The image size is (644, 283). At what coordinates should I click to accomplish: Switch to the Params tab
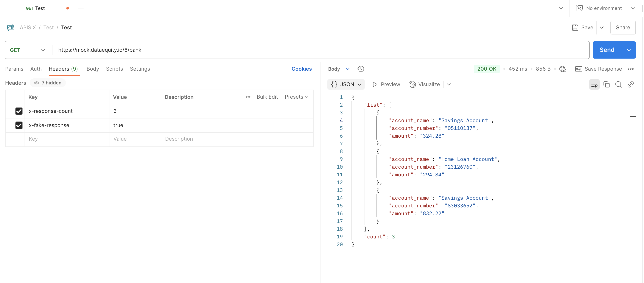coord(14,69)
